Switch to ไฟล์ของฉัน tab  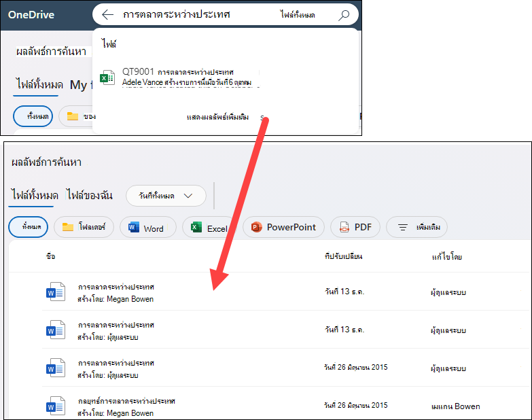tap(89, 195)
